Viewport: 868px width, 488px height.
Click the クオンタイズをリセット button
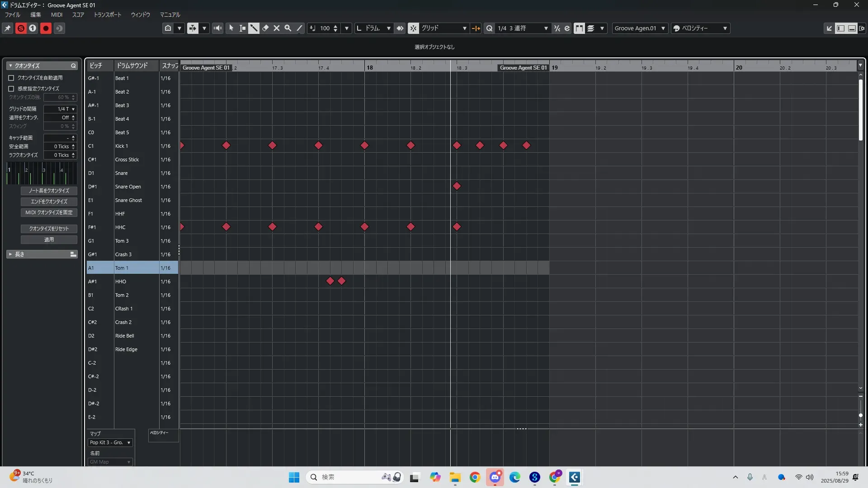(x=49, y=229)
